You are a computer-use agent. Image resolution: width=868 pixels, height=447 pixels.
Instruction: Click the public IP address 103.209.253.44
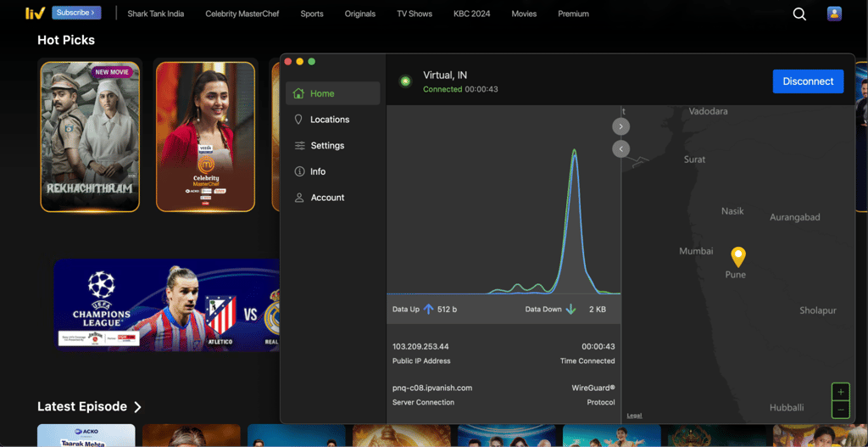click(420, 347)
